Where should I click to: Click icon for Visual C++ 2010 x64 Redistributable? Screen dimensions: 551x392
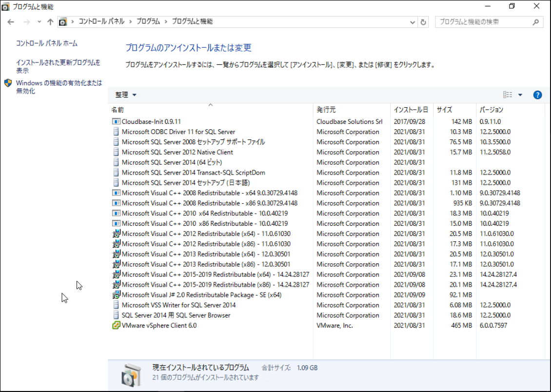click(116, 213)
